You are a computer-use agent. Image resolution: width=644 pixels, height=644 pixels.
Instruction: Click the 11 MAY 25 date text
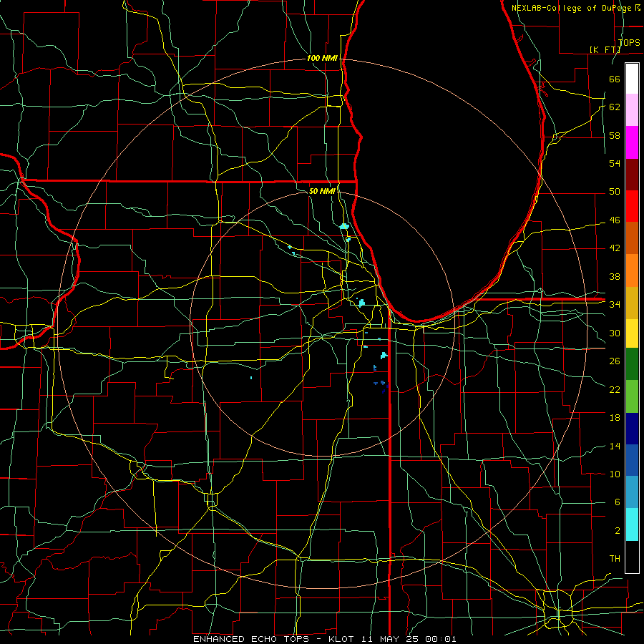(390, 639)
